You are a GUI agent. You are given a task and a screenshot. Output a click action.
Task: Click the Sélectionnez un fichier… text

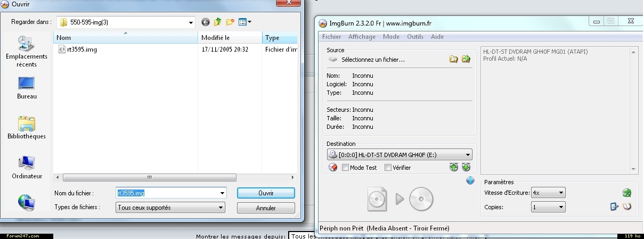[373, 60]
